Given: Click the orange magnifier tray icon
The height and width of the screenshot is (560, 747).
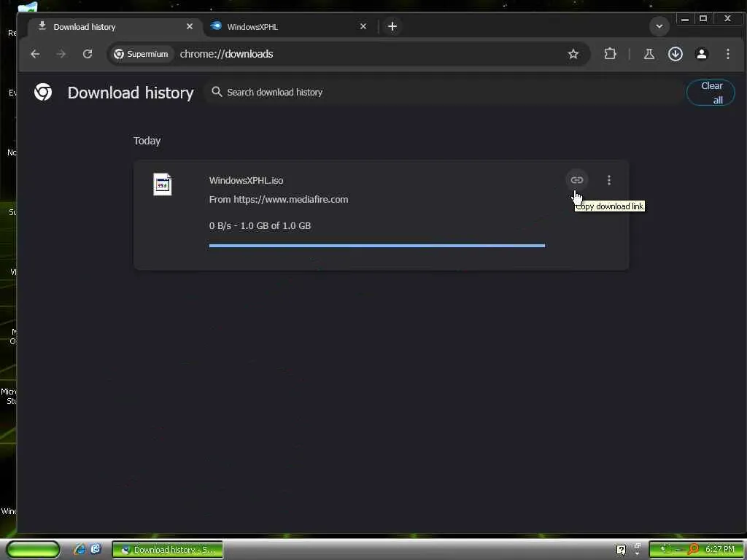Looking at the screenshot, I should point(693,550).
